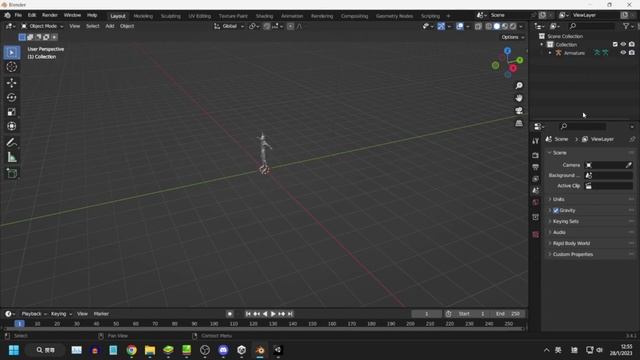Disable Collection in renders camera icon
This screenshot has width=640, height=360.
click(632, 44)
